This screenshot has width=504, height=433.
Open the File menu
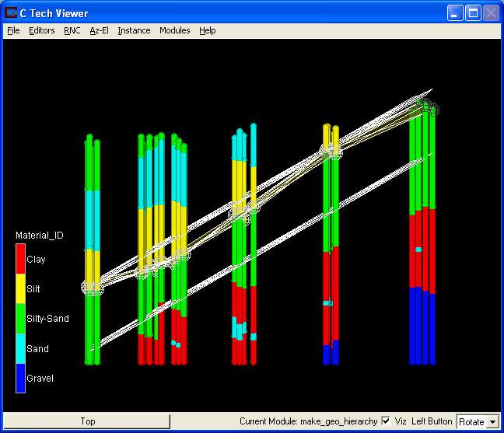click(13, 30)
